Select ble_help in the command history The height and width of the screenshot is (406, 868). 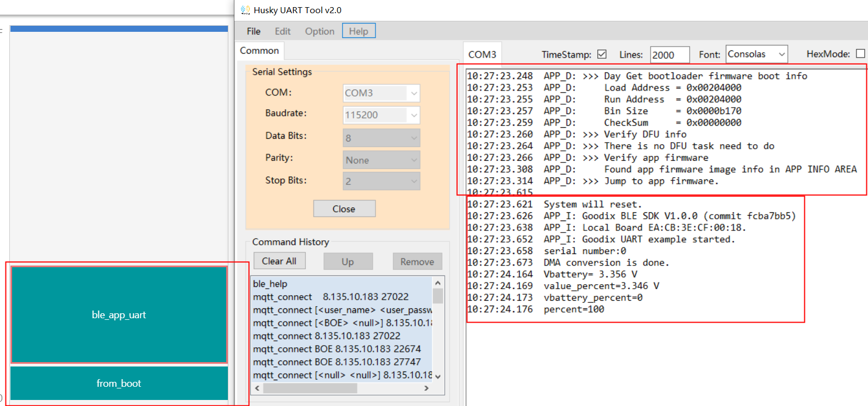270,284
